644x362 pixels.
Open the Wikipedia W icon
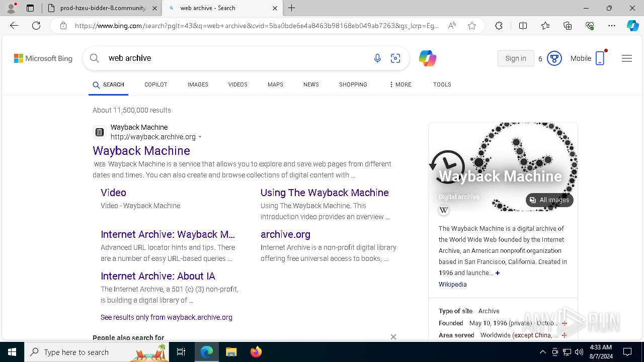(x=443, y=210)
